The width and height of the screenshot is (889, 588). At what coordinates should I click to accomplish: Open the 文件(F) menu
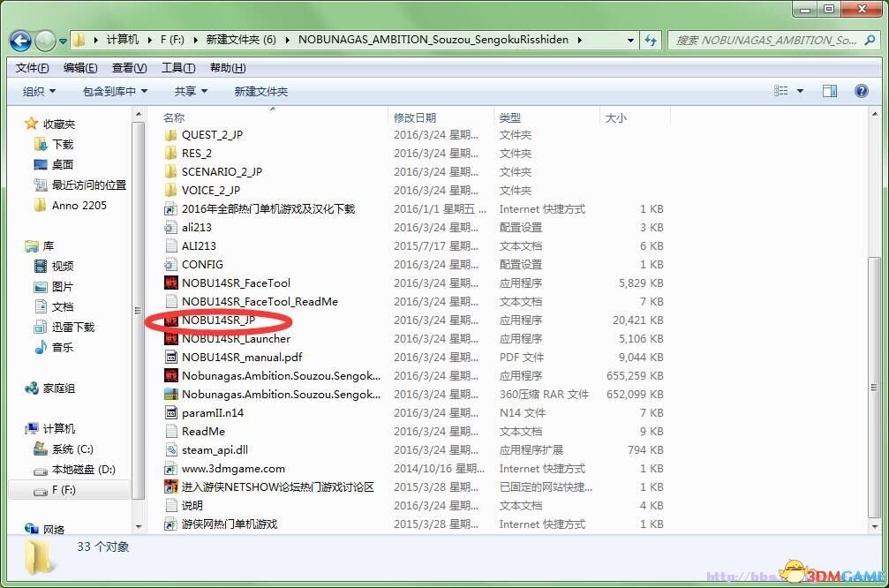pyautogui.click(x=32, y=67)
